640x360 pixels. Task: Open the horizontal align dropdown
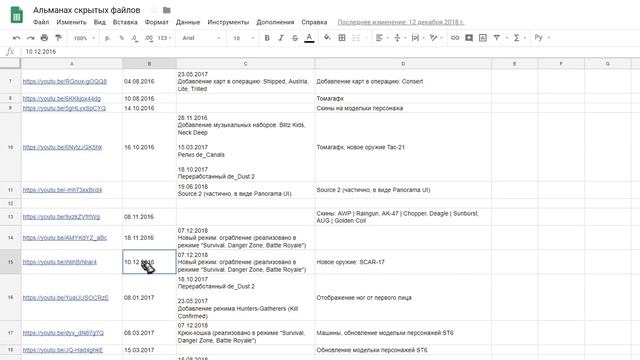pyautogui.click(x=382, y=38)
